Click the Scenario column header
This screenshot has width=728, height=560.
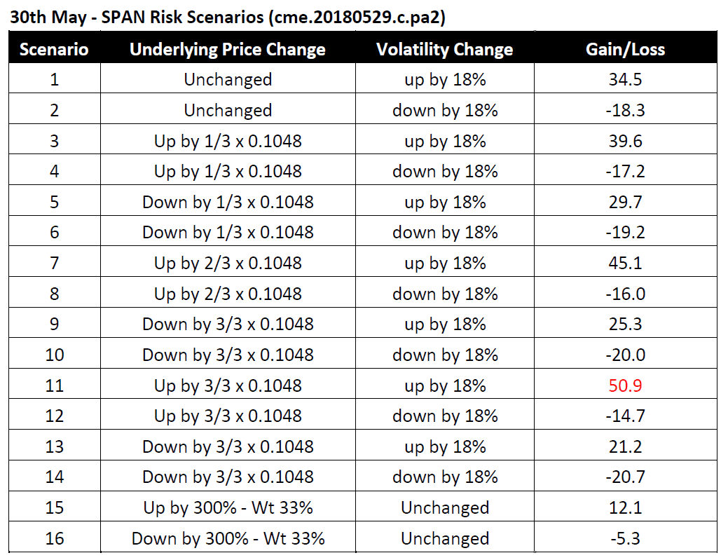pyautogui.click(x=54, y=50)
